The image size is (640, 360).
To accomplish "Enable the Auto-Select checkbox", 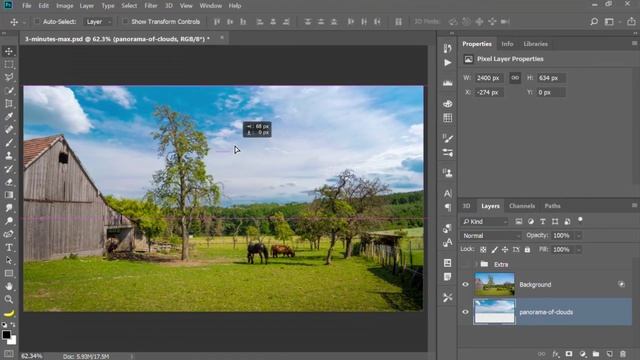I will [x=37, y=21].
